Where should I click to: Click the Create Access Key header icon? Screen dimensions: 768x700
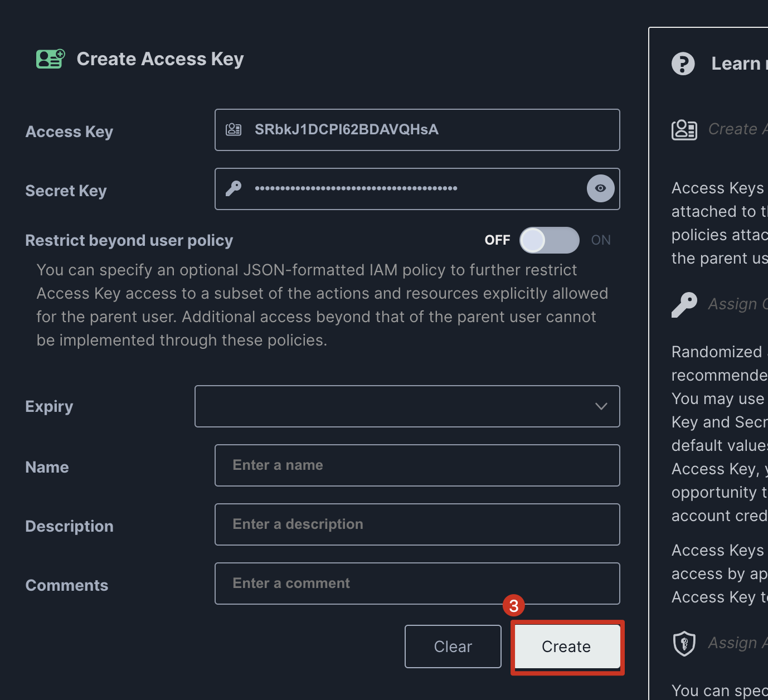(50, 59)
